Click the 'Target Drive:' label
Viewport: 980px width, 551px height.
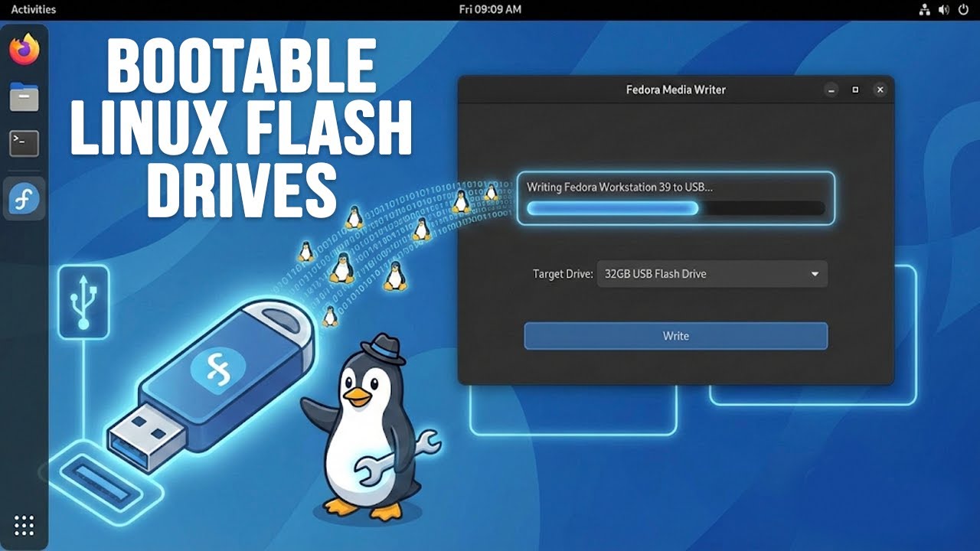coord(563,274)
